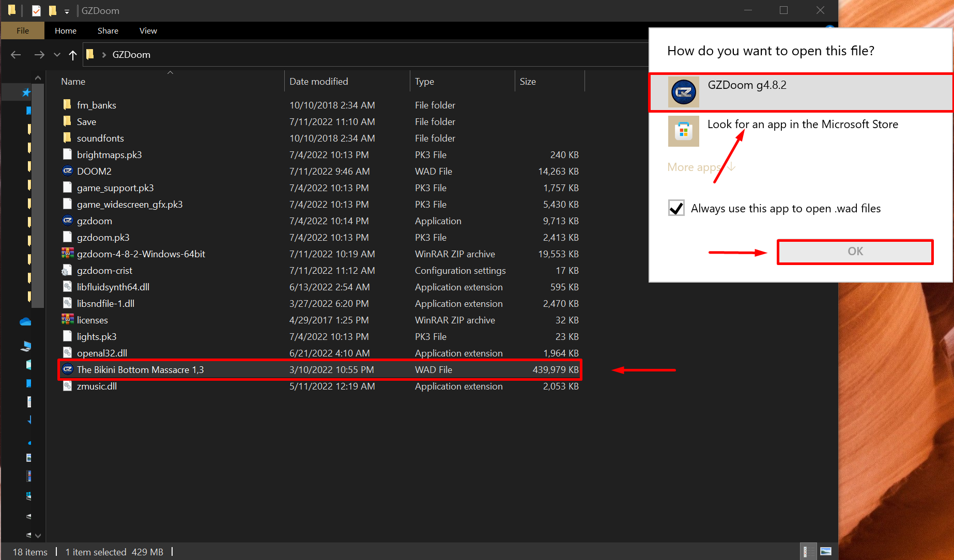The image size is (954, 560).
Task: Expand the breadcrumb chevron before GZDoom
Action: click(x=104, y=55)
